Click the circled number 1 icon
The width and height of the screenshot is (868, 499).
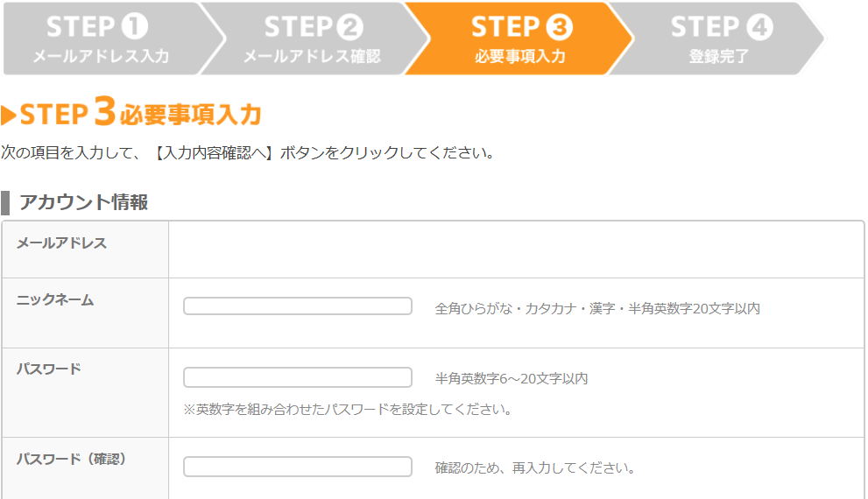135,26
